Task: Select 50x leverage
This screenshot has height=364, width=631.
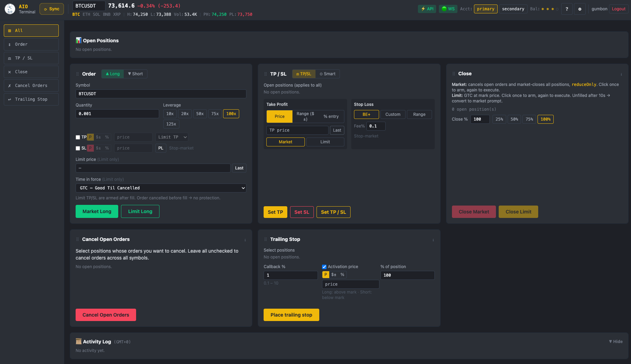Action: 200,114
